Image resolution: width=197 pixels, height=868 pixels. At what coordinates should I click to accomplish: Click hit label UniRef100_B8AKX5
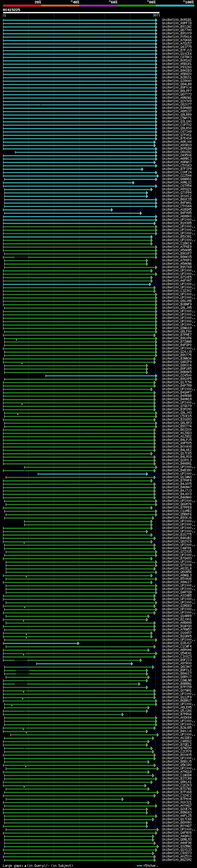point(176,257)
